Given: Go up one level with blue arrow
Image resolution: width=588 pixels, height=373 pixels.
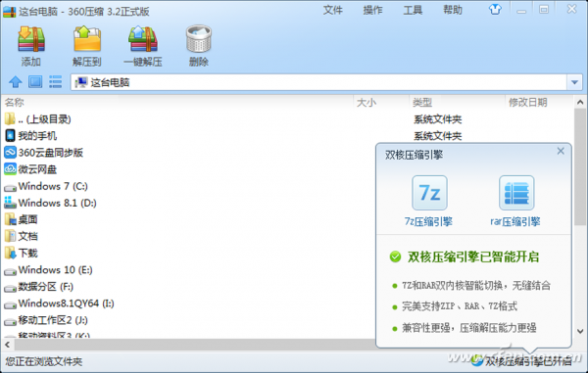Looking at the screenshot, I should [x=16, y=81].
